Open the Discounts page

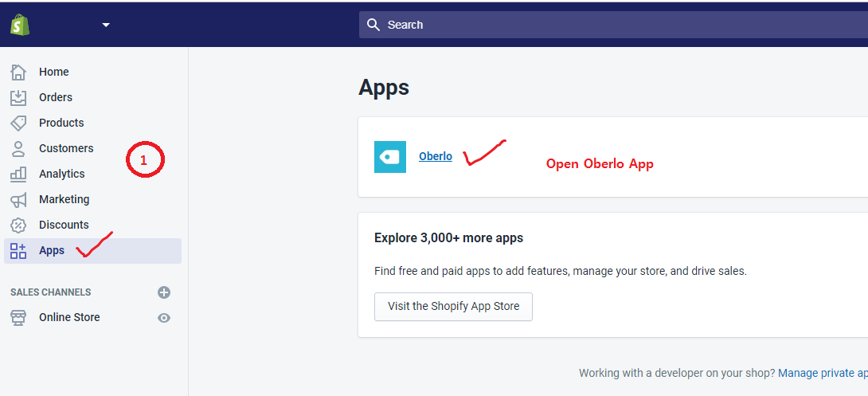point(64,225)
